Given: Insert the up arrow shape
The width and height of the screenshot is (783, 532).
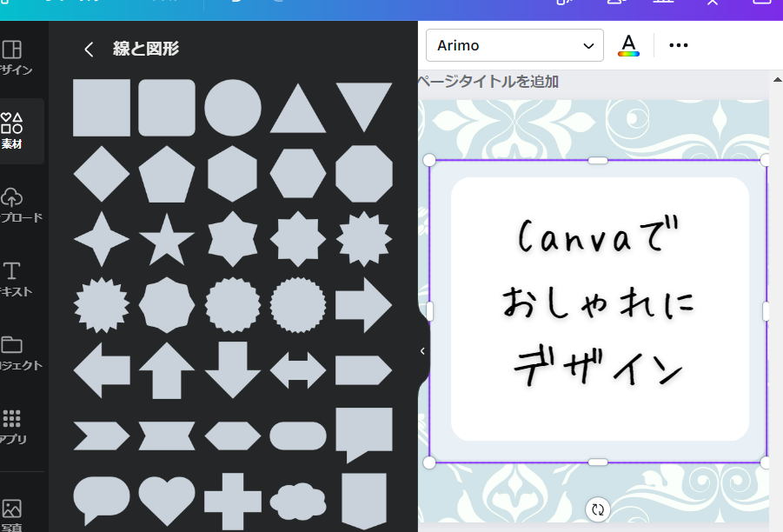Looking at the screenshot, I should coord(167,370).
